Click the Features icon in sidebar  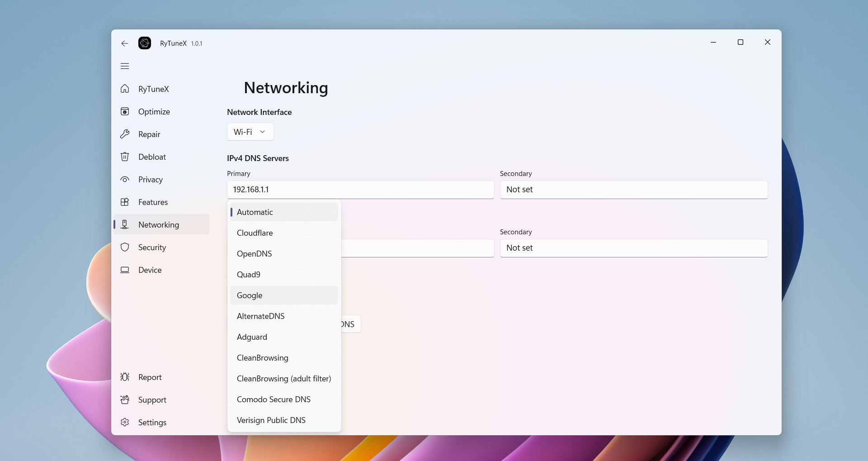click(125, 202)
